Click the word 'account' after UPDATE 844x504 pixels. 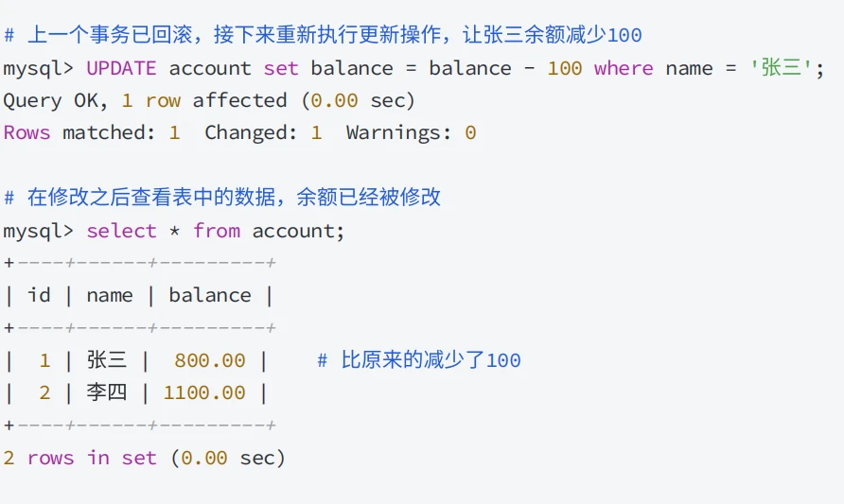tap(210, 69)
